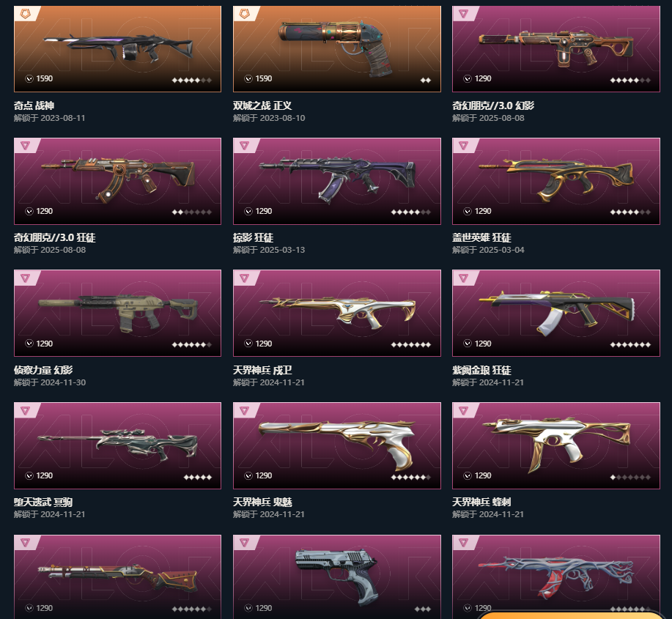Image resolution: width=672 pixels, height=619 pixels.
Task: Click the premium tier badge on 天界神兵 蜂刺 card
Action: (463, 410)
